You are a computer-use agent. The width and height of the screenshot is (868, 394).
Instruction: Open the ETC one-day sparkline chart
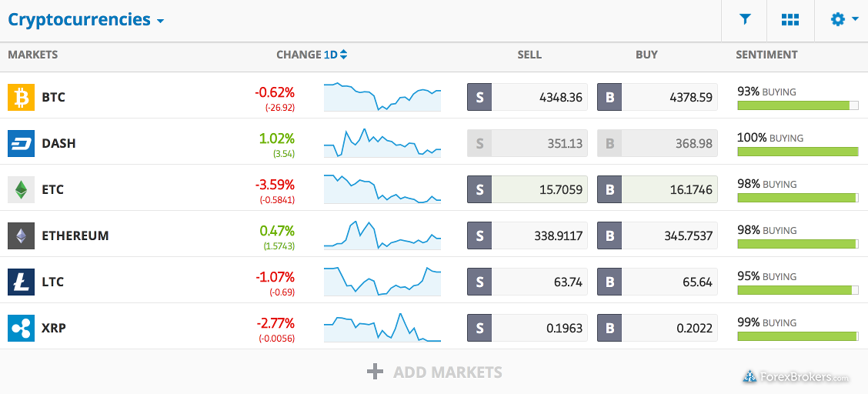[x=382, y=189]
